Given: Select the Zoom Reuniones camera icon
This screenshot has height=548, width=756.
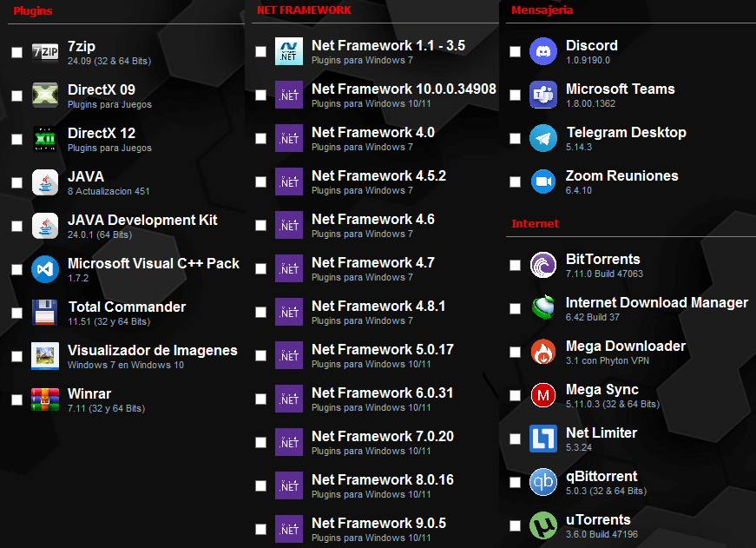Looking at the screenshot, I should point(542,182).
